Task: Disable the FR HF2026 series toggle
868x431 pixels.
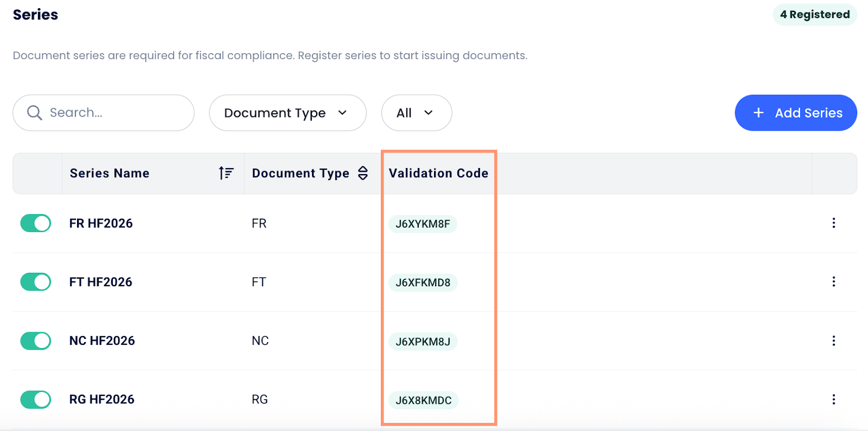Action: coord(36,223)
